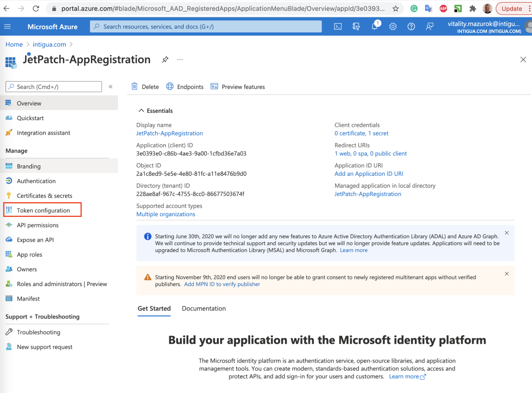Image resolution: width=532 pixels, height=393 pixels.
Task: Open Azure Cloud Shell icon
Action: click(x=338, y=26)
